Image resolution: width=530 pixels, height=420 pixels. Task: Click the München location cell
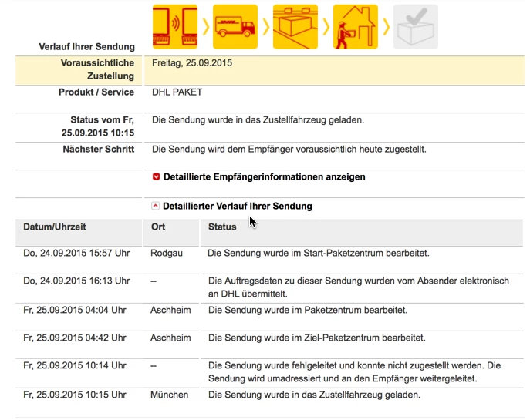pos(170,395)
